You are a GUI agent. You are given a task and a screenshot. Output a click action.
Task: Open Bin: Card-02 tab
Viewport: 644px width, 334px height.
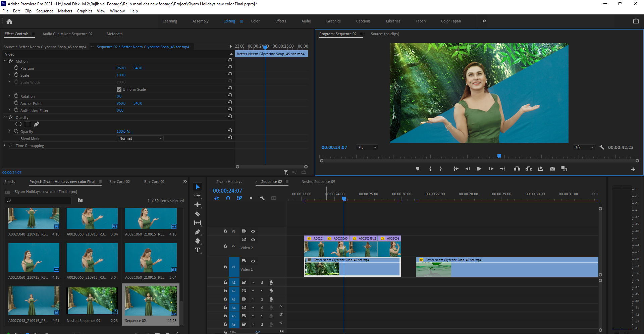[x=119, y=182]
